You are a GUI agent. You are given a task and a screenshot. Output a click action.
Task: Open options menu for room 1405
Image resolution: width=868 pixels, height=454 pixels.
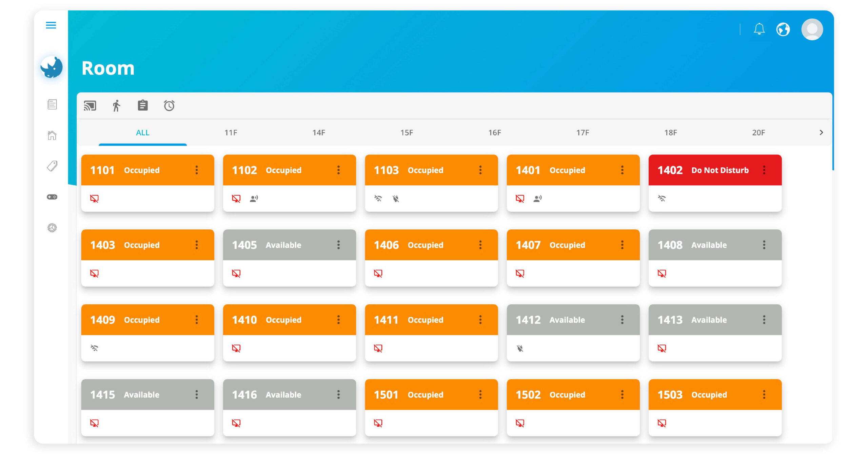[x=338, y=245]
